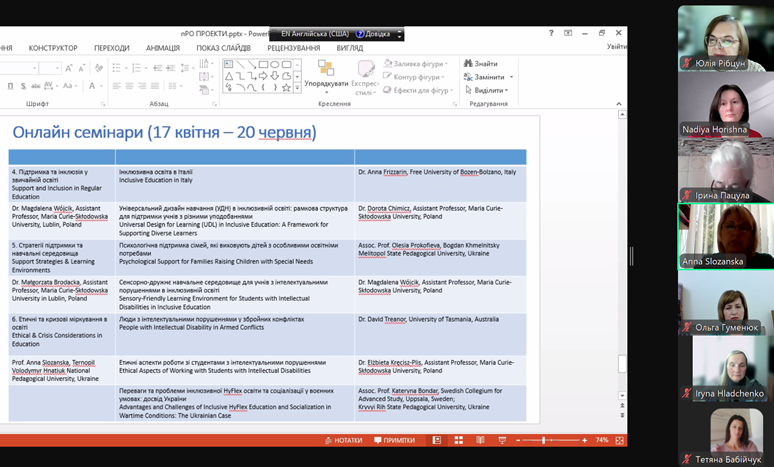Switch to reading view
This screenshot has height=467, width=774.
480,440
